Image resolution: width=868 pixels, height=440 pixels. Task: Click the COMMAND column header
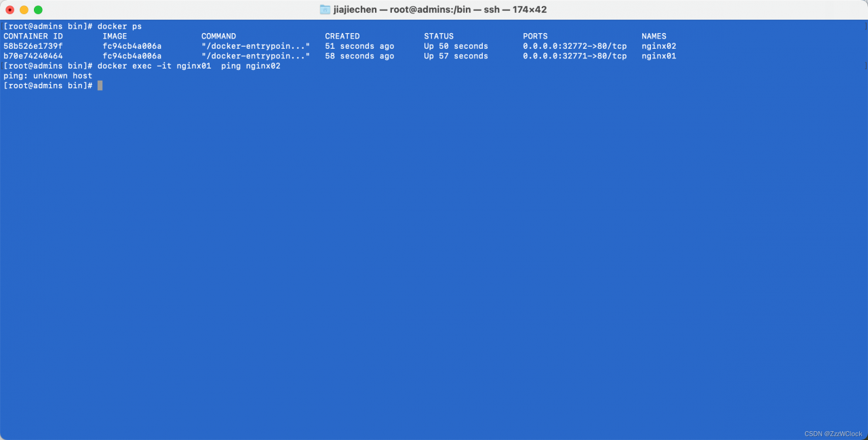(219, 37)
